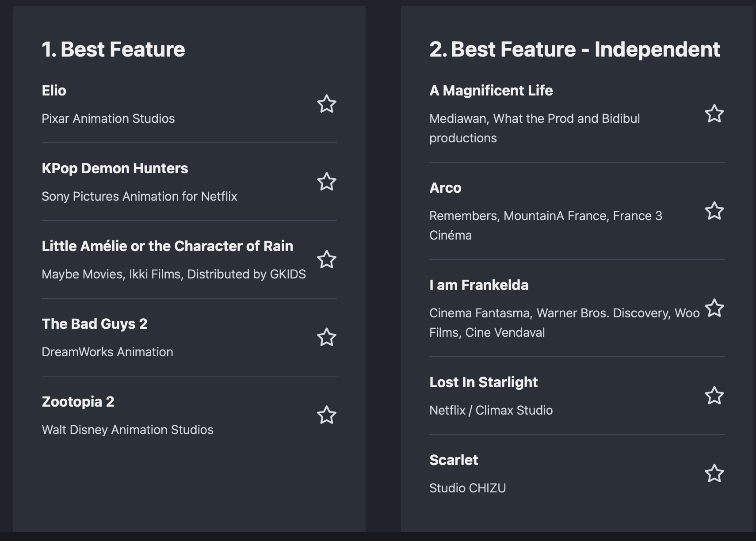Click Pixar Animation Studios subtitle

pyautogui.click(x=108, y=118)
